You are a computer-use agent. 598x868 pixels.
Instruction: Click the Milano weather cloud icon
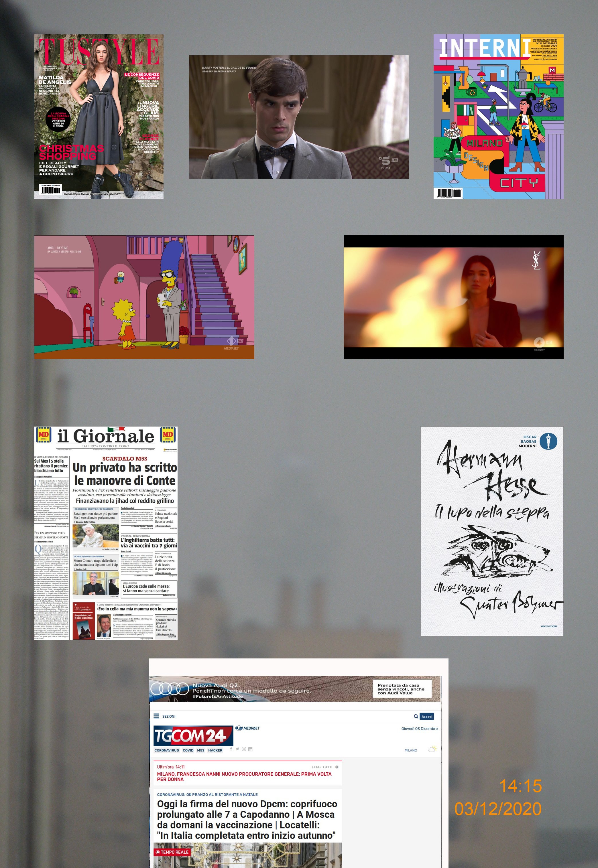point(432,749)
